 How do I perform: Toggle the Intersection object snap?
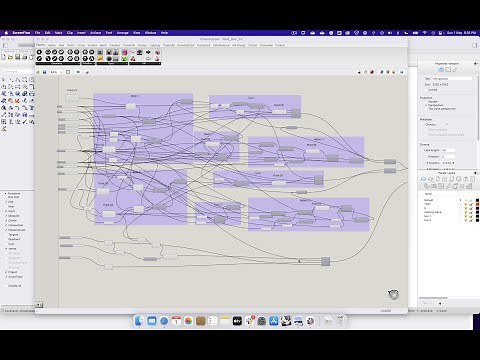(14, 225)
